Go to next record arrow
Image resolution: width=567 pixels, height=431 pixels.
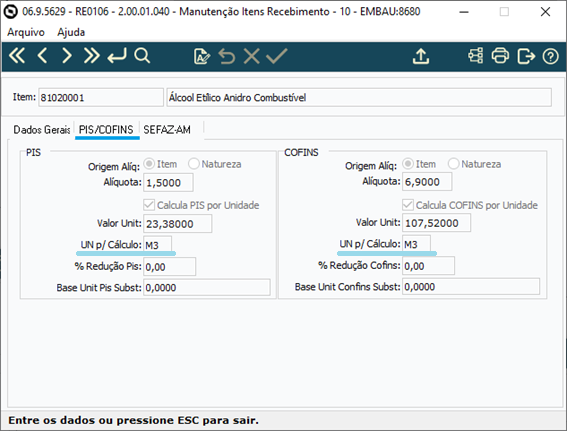(x=67, y=56)
